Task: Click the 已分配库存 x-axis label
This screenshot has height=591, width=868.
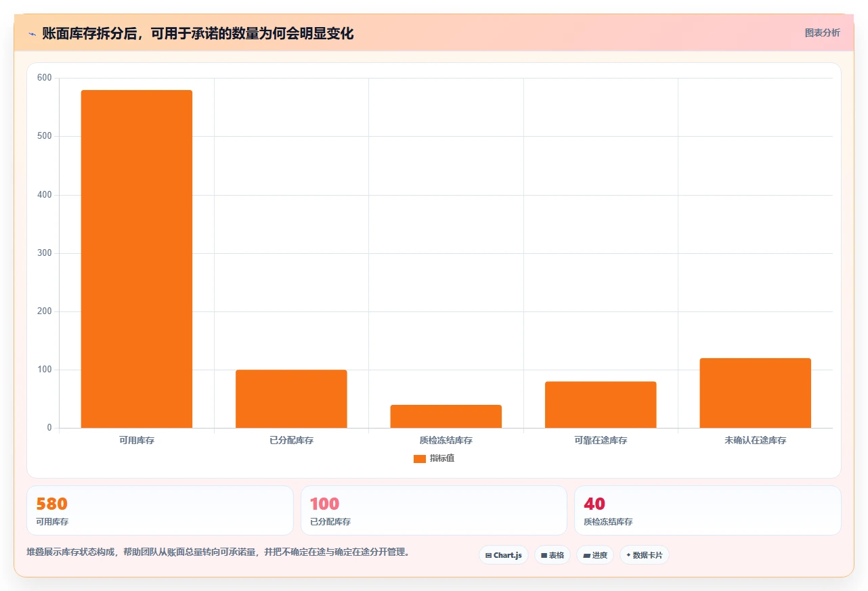Action: pos(291,440)
